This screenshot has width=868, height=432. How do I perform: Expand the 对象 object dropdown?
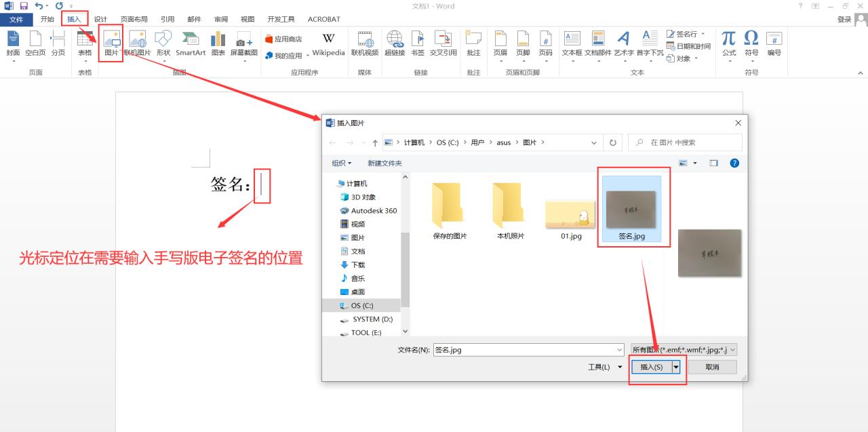coord(696,58)
